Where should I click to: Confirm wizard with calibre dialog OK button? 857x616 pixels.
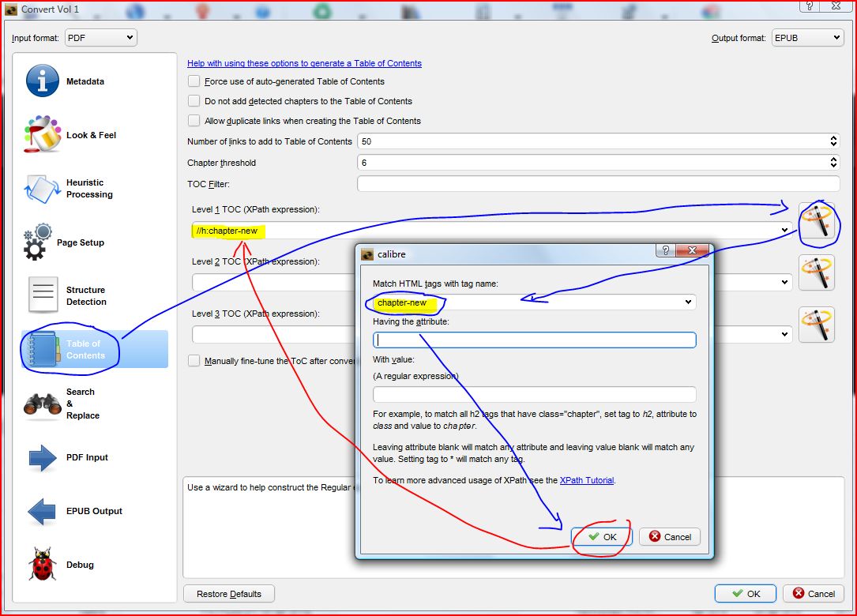pyautogui.click(x=601, y=537)
